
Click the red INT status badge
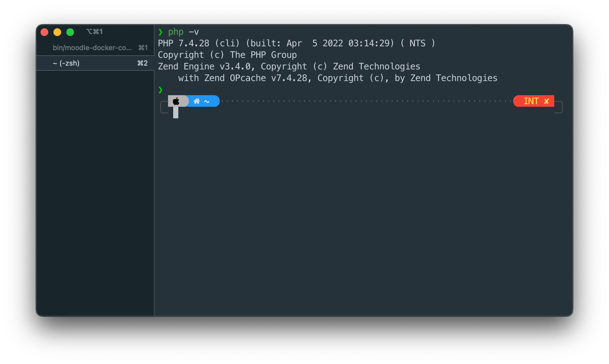pos(534,101)
